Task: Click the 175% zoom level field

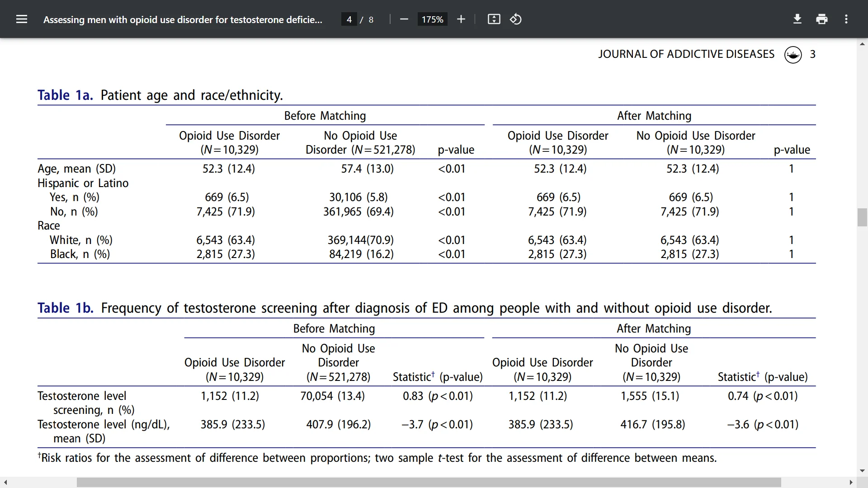Action: [432, 19]
